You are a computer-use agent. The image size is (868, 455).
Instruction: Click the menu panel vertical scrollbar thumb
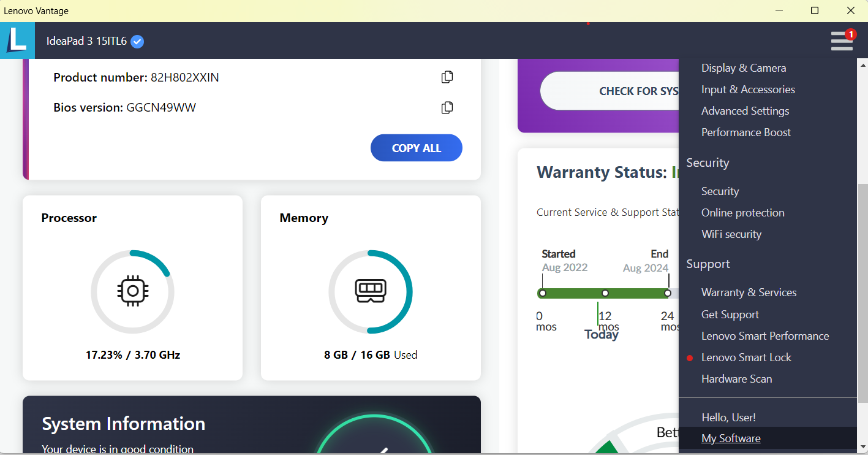coord(862,293)
